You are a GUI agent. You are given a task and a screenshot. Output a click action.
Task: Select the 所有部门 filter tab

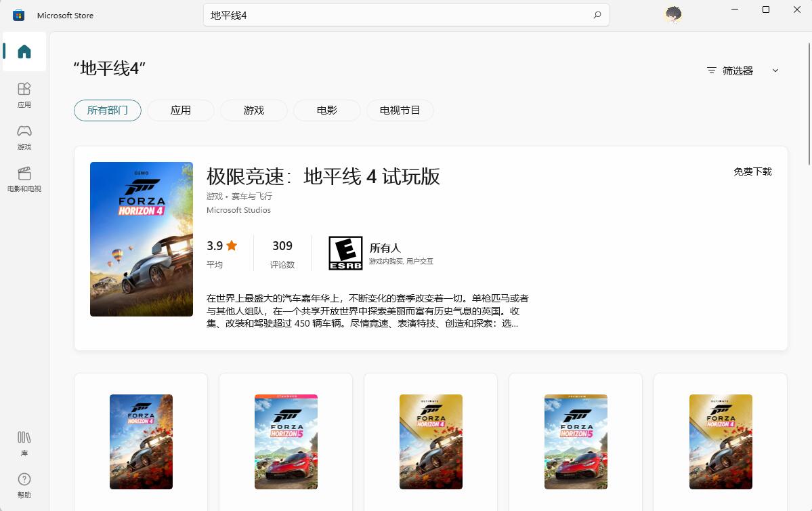(108, 110)
